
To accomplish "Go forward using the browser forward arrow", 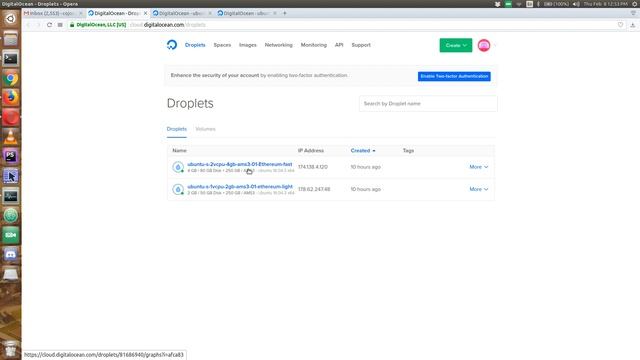I will click(39, 25).
